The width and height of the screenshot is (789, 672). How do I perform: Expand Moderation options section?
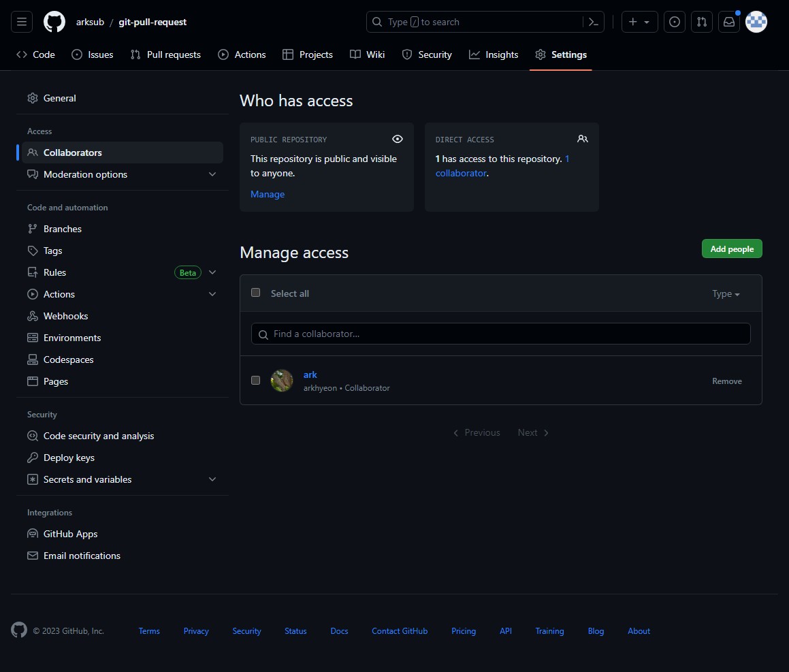pos(212,174)
